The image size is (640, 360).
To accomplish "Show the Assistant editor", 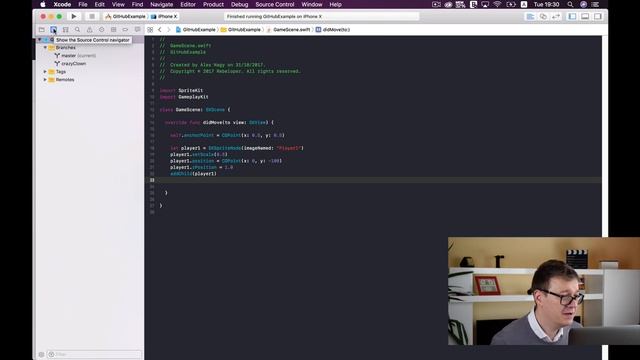I will click(543, 16).
